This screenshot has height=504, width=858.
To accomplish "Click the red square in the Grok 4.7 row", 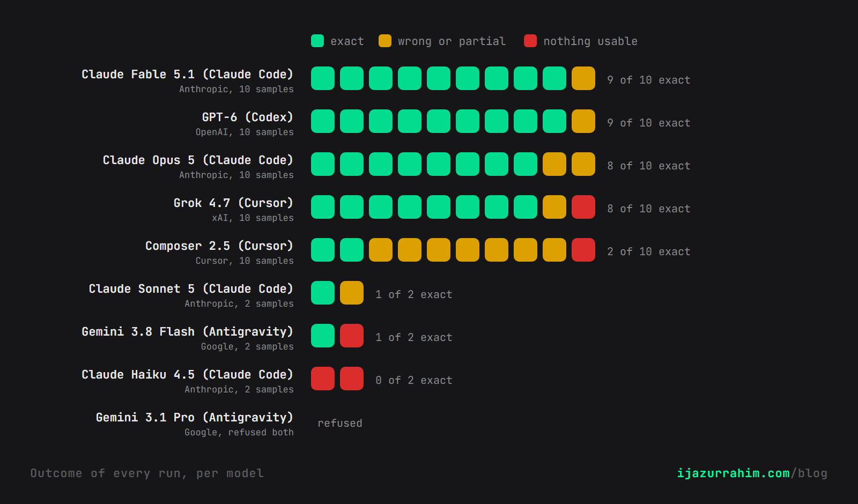I will [x=583, y=207].
